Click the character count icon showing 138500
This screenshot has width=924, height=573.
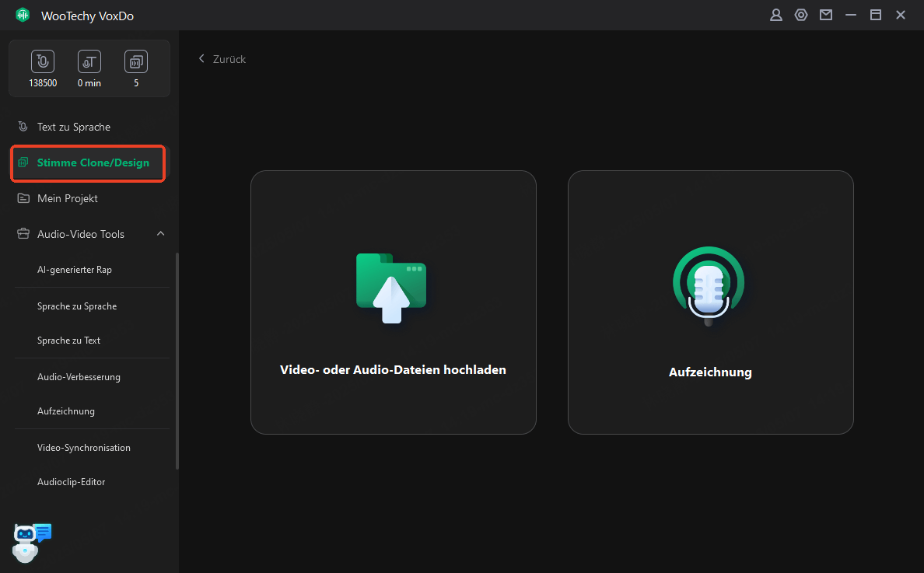coord(43,62)
